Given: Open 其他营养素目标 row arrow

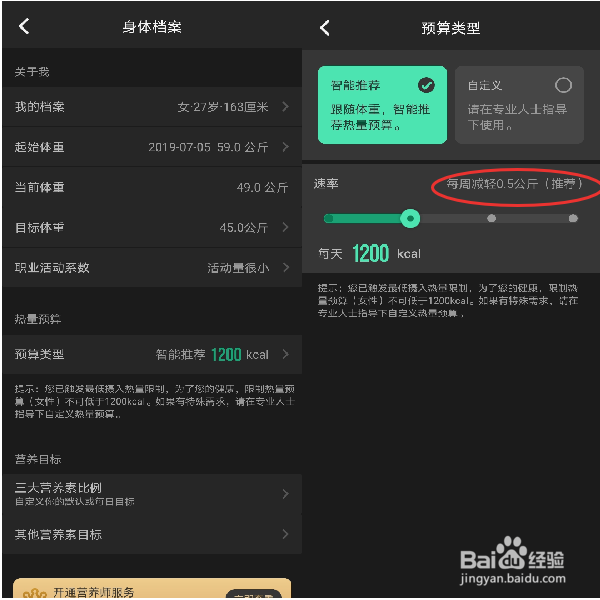Looking at the screenshot, I should click(285, 534).
